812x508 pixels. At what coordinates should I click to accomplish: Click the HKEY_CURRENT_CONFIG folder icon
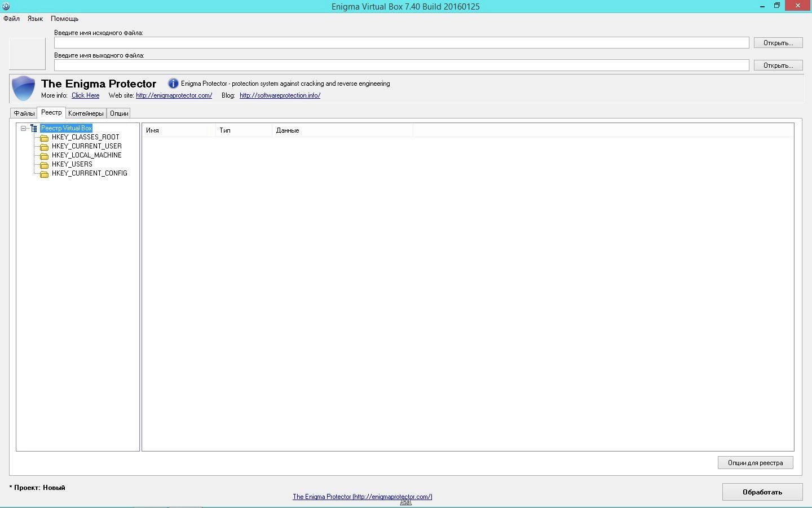pos(44,174)
